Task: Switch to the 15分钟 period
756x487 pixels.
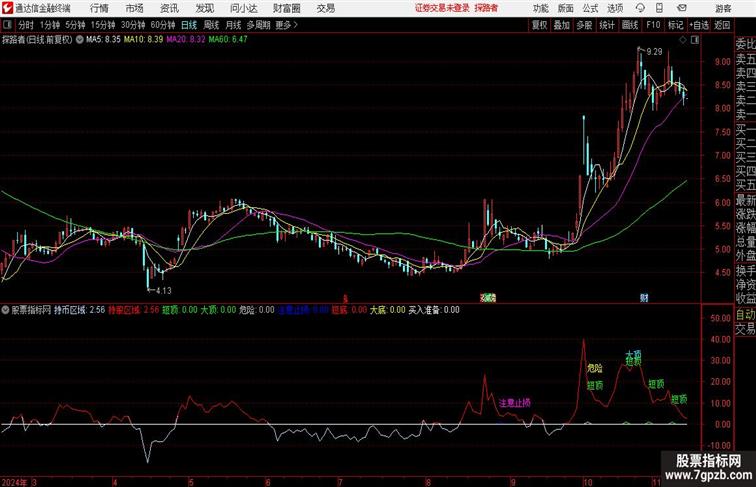Action: [103, 25]
